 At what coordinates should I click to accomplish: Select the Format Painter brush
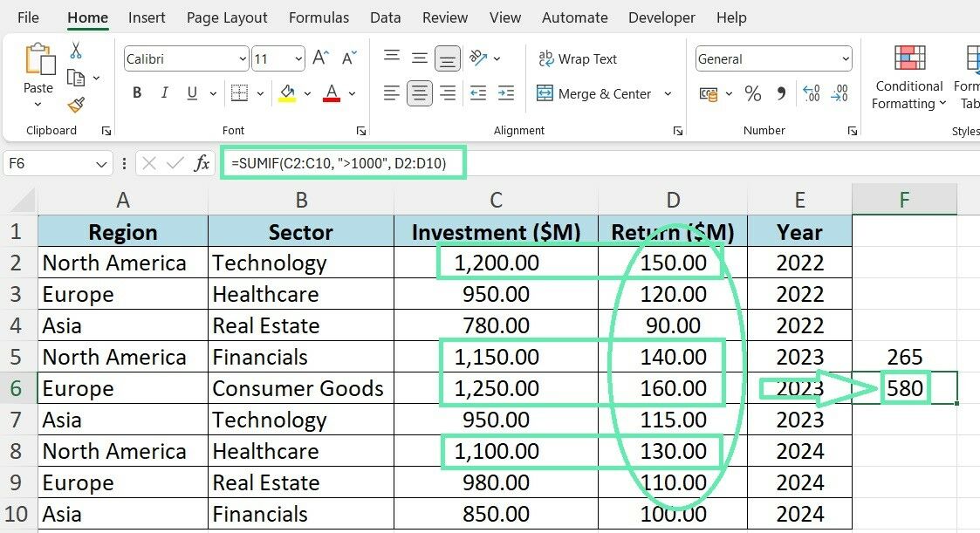76,105
